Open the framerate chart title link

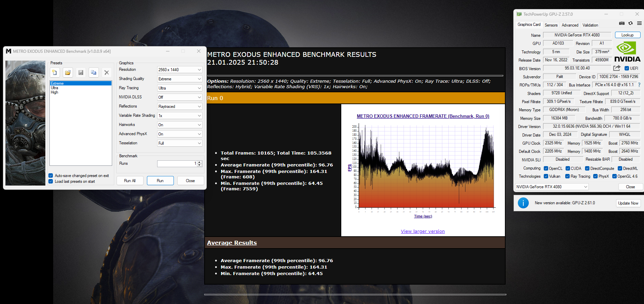click(423, 116)
